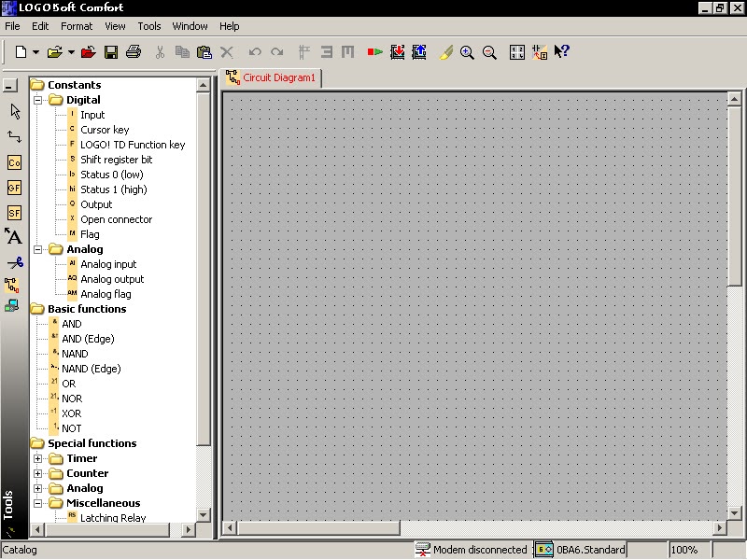Select the arrow Selection tool
The image size is (747, 560).
(x=12, y=111)
